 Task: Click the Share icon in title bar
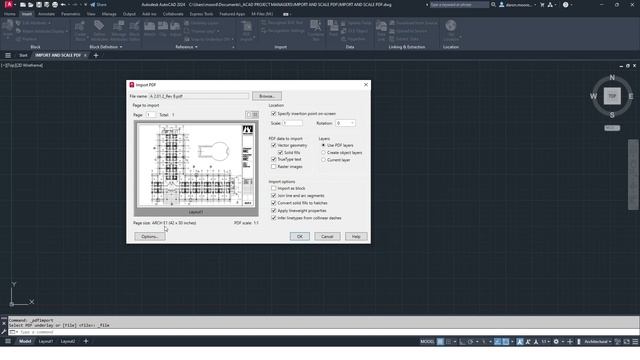93,5
